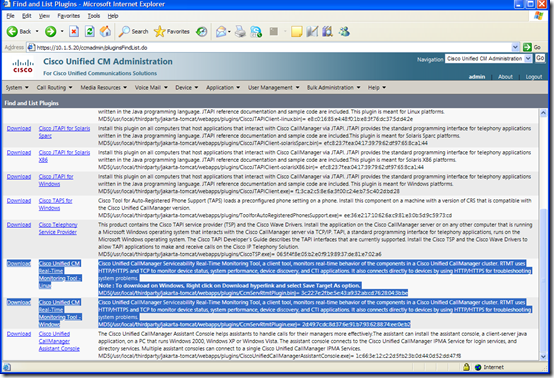This screenshot has height=378, width=554.
Task: Expand the Bulk Administration menu
Action: coord(334,87)
